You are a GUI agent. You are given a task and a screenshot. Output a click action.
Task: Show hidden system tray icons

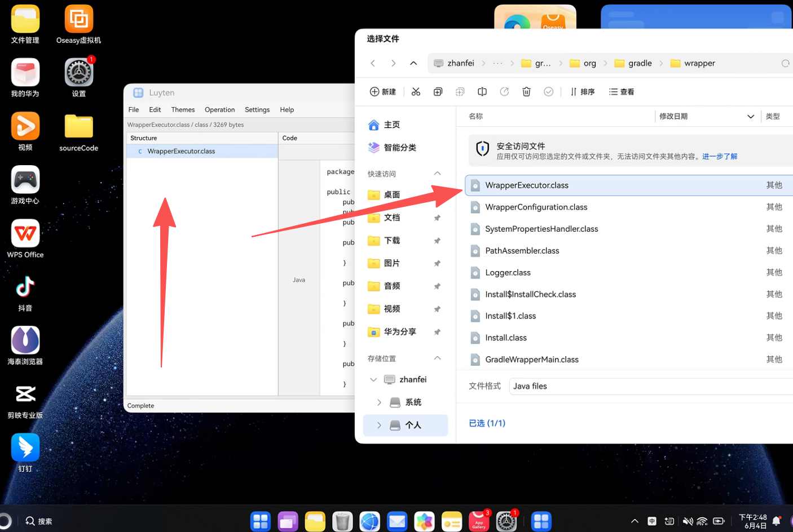pyautogui.click(x=635, y=521)
